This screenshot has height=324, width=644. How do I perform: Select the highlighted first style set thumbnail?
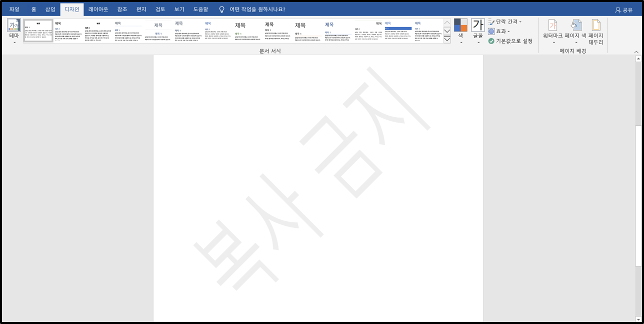(38, 31)
